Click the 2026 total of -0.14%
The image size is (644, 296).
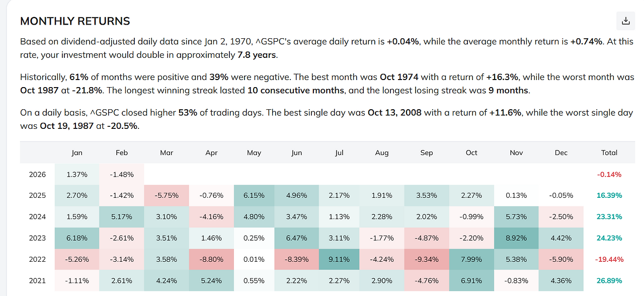pyautogui.click(x=609, y=174)
